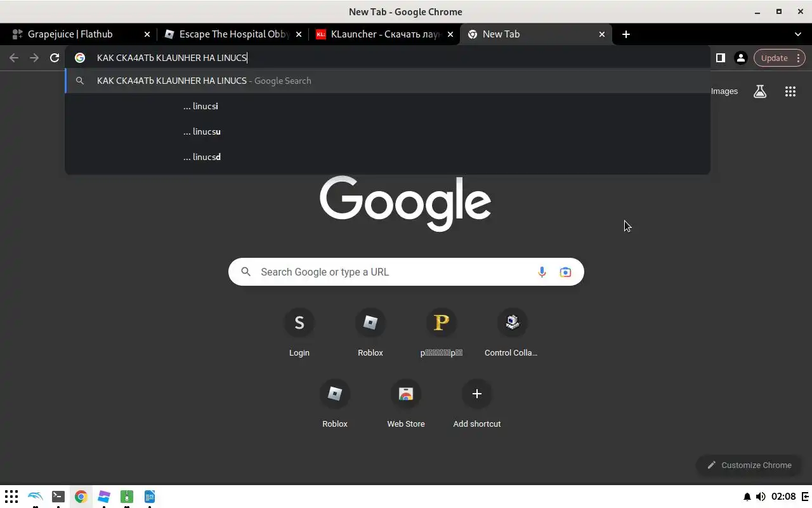Open the Chrome profile icon
Image resolution: width=812 pixels, height=508 pixels.
740,58
